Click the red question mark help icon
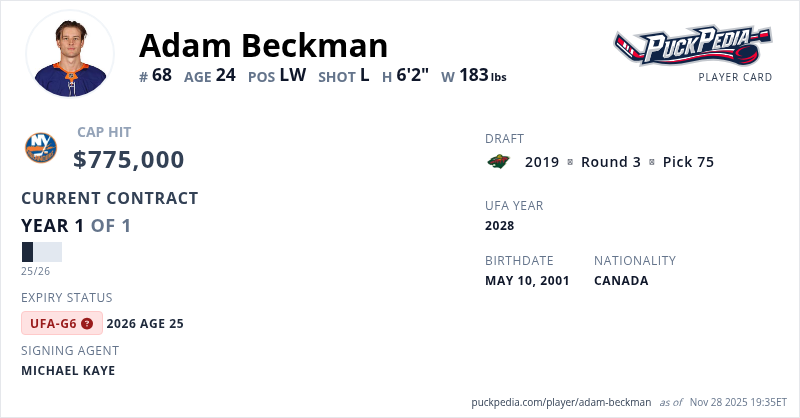 pyautogui.click(x=87, y=323)
